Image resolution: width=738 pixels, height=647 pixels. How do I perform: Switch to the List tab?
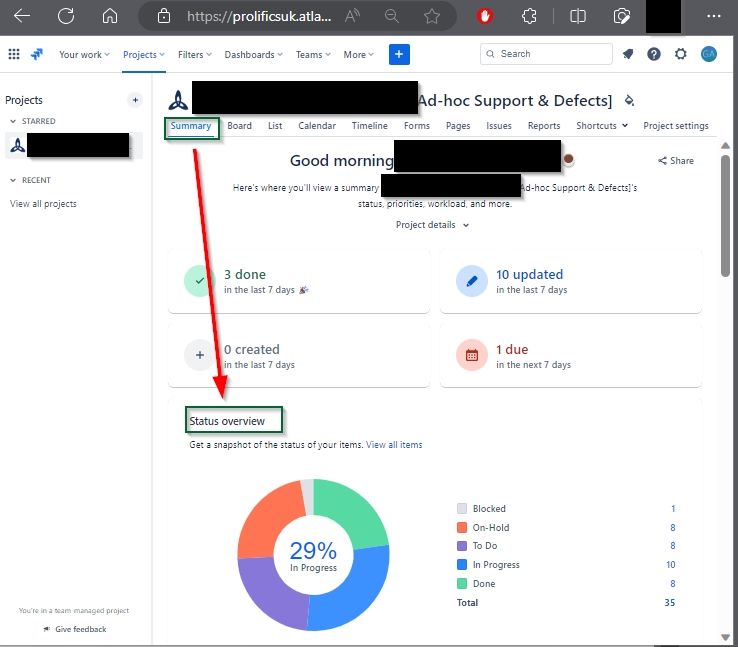click(275, 126)
